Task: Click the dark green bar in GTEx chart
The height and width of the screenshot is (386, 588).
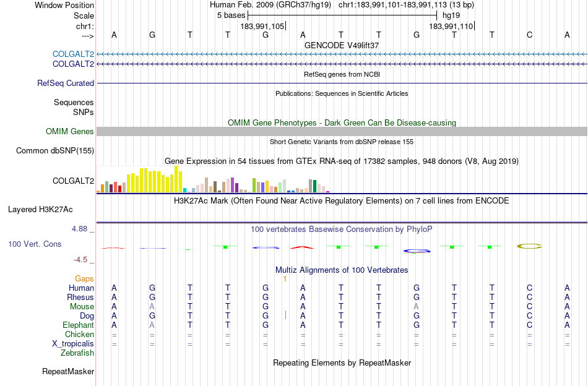Action: [315, 186]
